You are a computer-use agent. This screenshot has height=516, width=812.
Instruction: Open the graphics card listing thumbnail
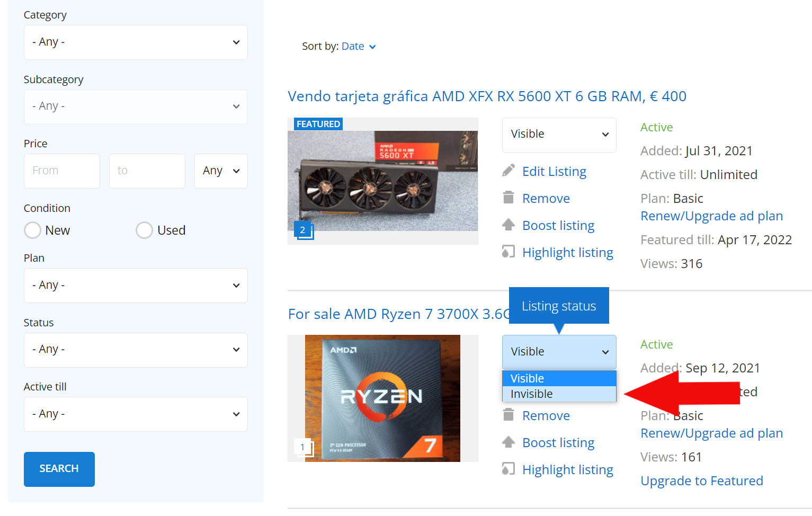coord(382,181)
